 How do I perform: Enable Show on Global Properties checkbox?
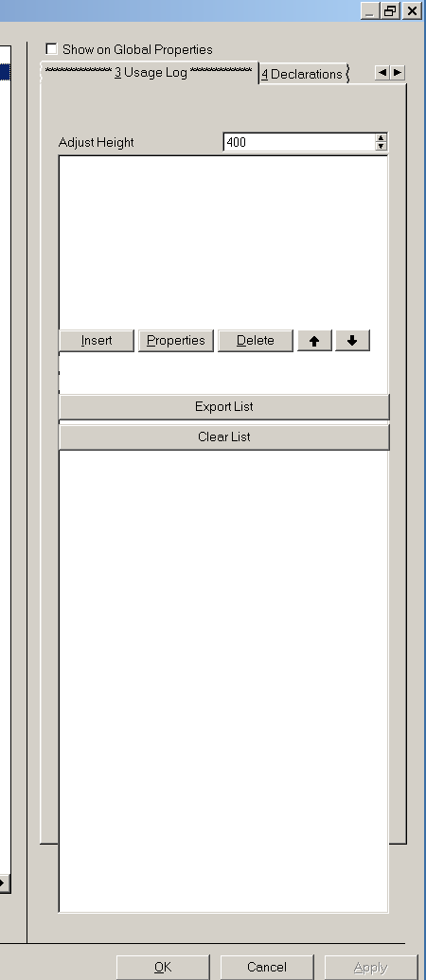[52, 48]
